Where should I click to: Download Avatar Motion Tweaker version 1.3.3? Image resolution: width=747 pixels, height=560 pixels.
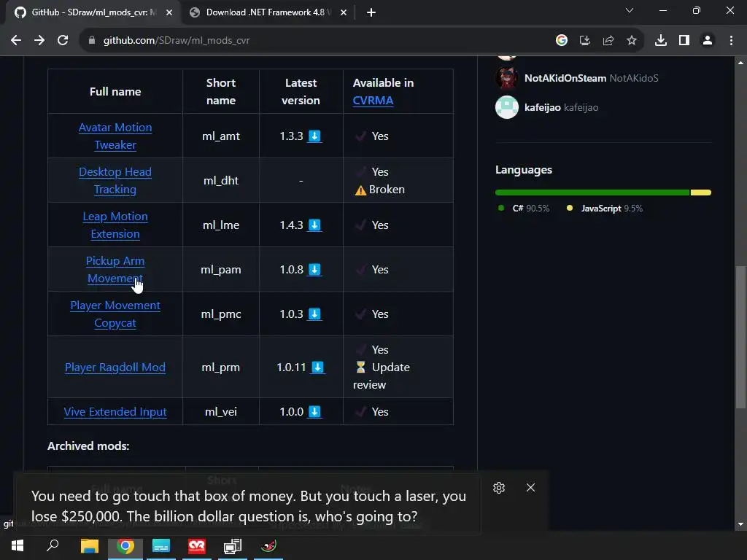314,136
